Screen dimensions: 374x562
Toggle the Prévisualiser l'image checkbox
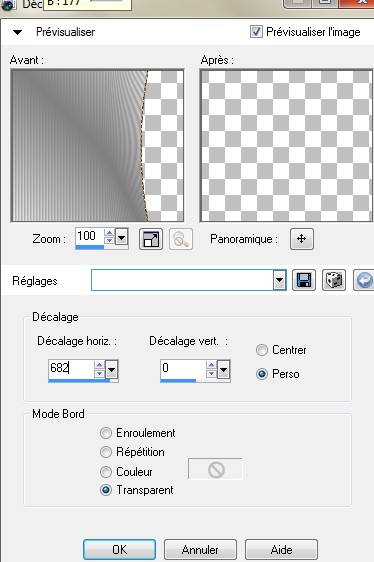click(x=256, y=32)
